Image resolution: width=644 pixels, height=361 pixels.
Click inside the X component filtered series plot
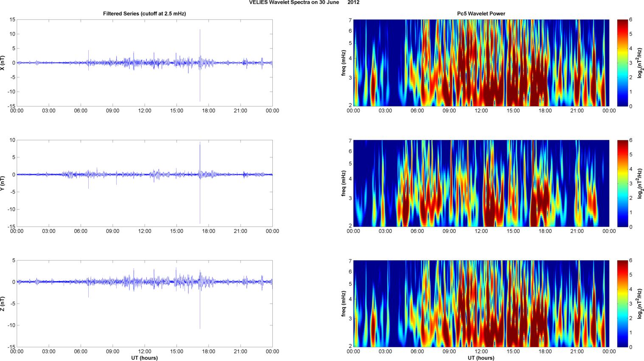point(144,63)
